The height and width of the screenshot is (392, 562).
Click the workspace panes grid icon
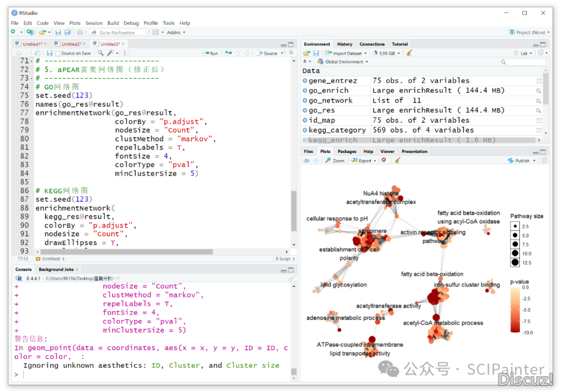[156, 32]
